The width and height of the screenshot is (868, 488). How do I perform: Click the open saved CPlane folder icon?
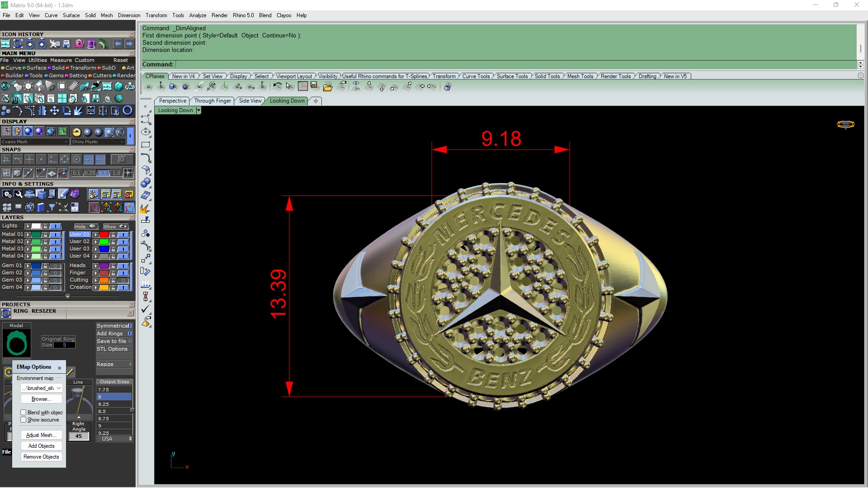(328, 86)
